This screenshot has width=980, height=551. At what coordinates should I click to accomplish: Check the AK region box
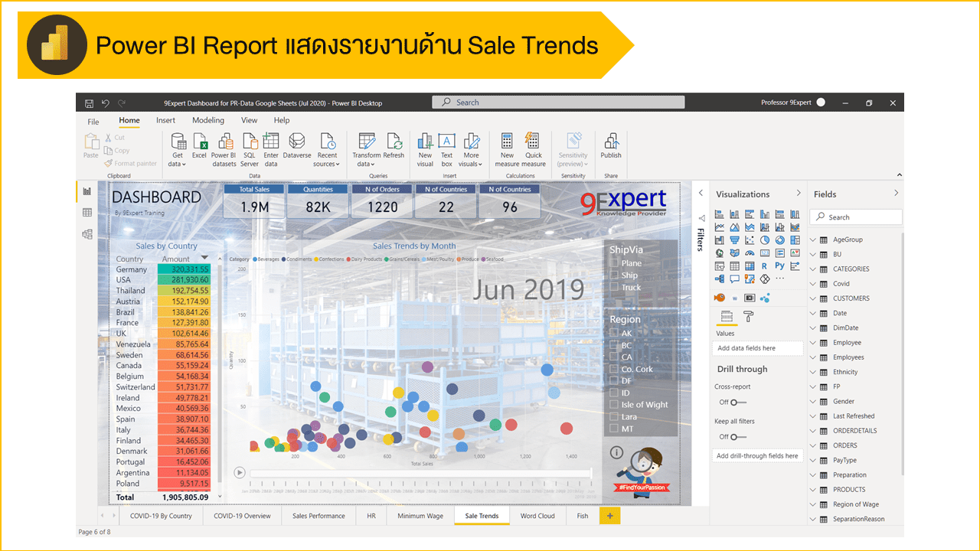pos(614,334)
